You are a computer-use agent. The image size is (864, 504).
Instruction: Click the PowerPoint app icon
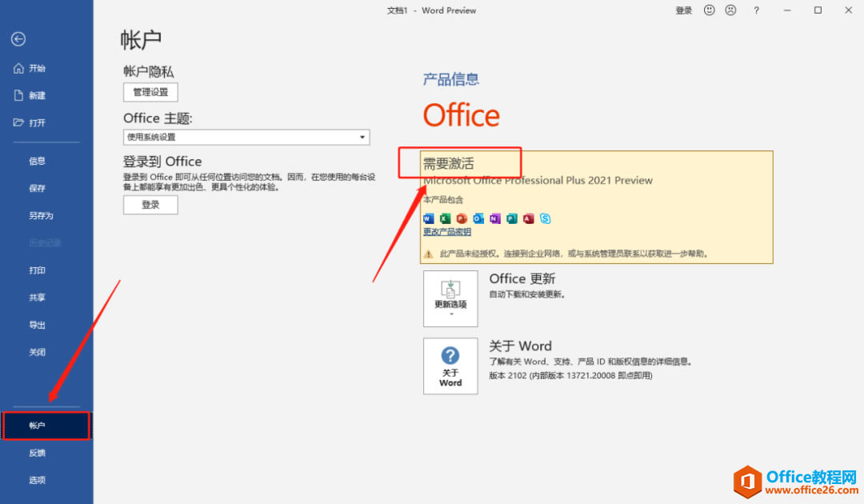coord(462,218)
